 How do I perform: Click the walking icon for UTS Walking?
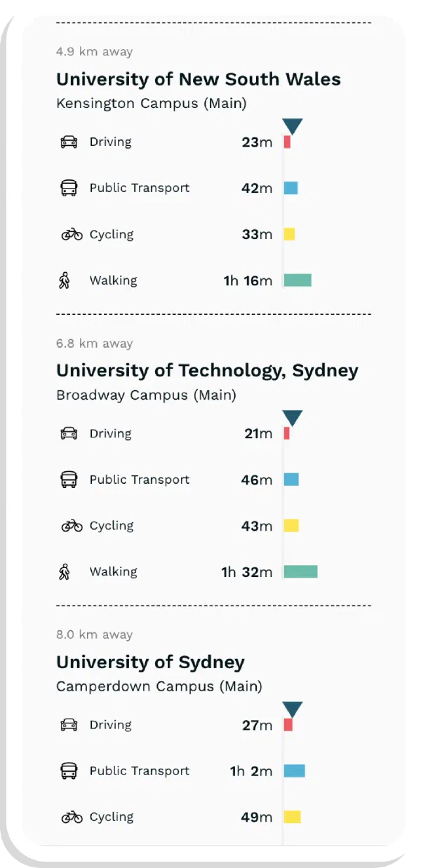click(65, 572)
